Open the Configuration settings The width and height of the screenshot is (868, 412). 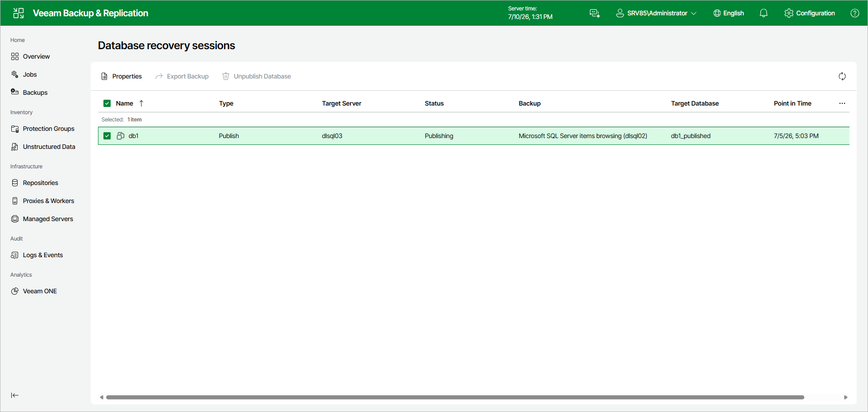(x=810, y=13)
